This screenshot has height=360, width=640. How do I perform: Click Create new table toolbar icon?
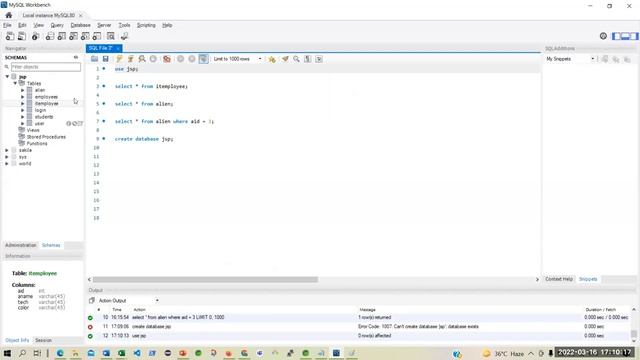point(62,36)
